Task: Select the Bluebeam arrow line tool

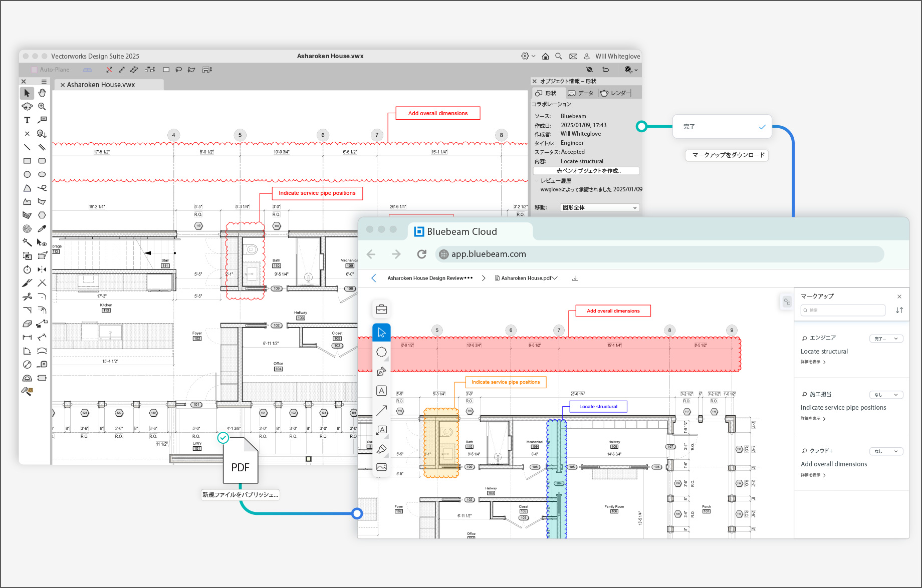Action: [381, 411]
